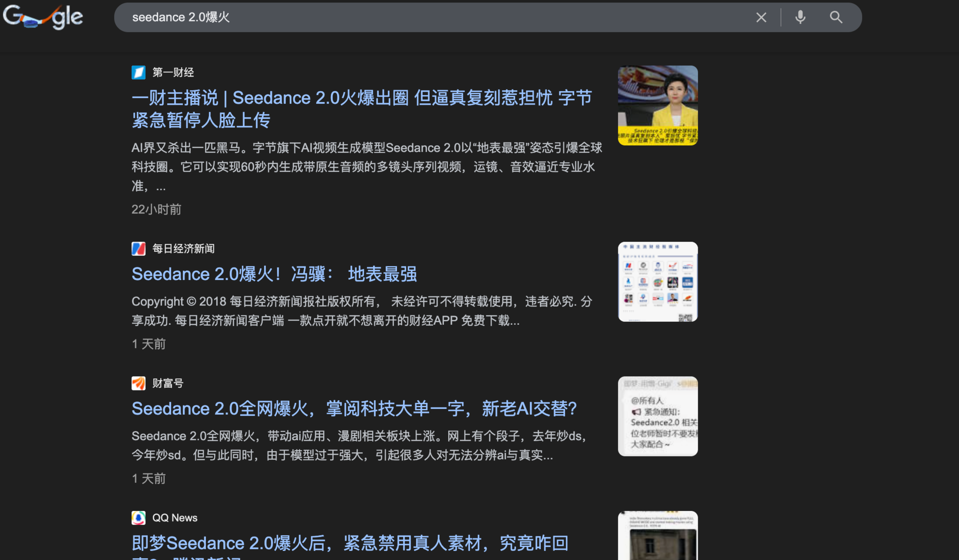Start voice search with microphone icon
The height and width of the screenshot is (560, 959).
[x=800, y=18]
